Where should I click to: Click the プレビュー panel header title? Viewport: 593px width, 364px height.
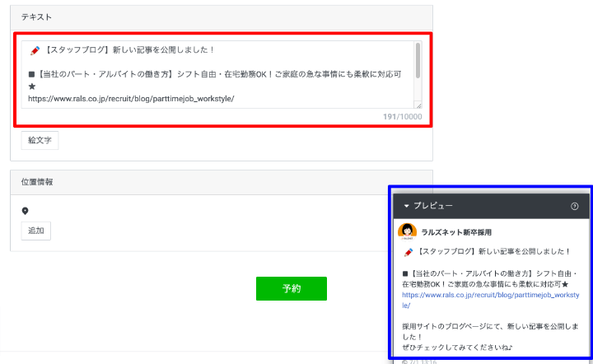point(432,206)
